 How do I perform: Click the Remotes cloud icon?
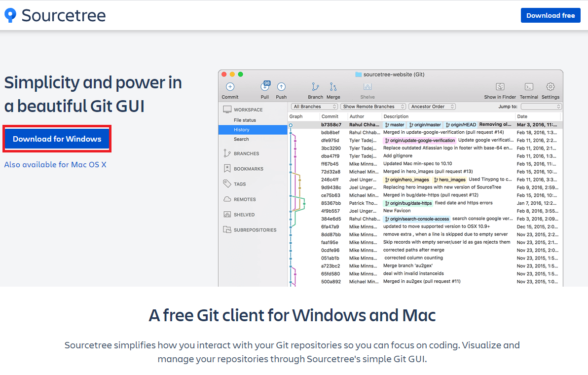(227, 199)
